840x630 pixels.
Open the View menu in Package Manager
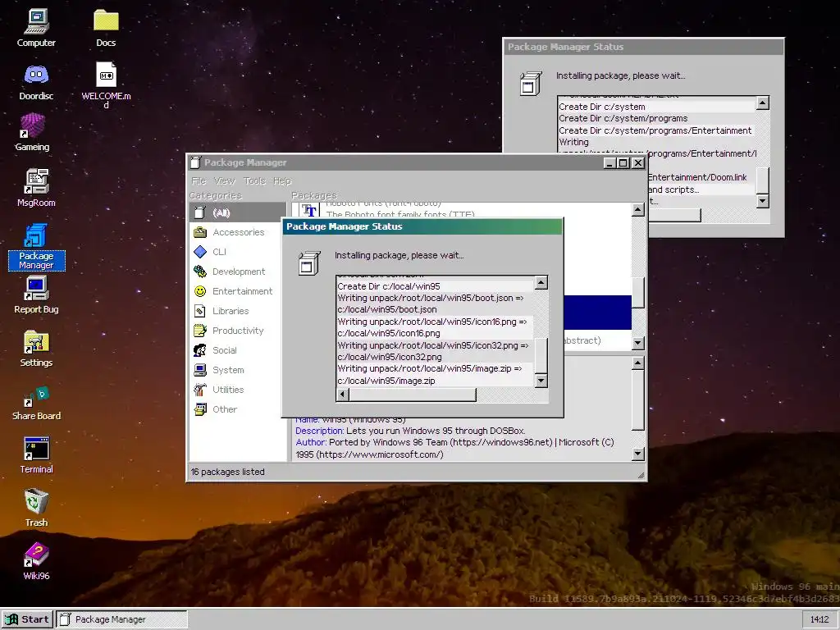tap(225, 181)
